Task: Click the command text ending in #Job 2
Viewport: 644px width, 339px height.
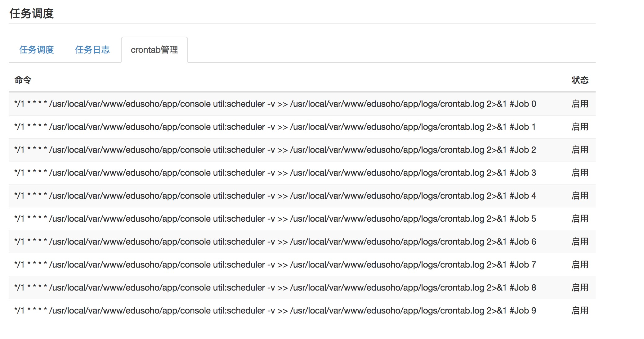Action: pyautogui.click(x=275, y=150)
